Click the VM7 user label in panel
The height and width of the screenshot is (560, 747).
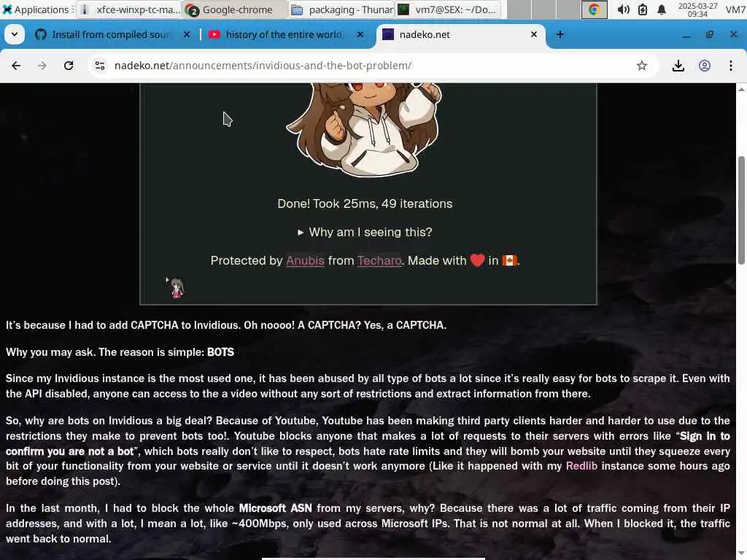(x=735, y=9)
